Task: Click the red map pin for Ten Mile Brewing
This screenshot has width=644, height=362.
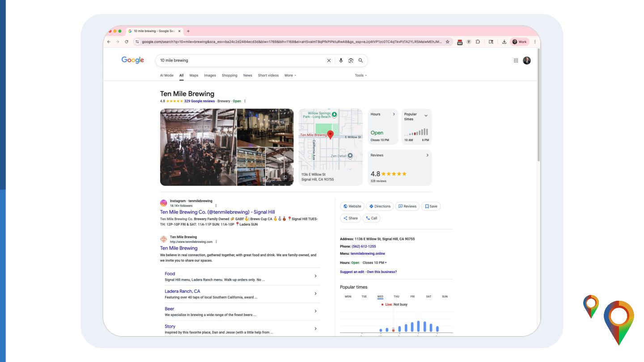Action: click(x=330, y=135)
